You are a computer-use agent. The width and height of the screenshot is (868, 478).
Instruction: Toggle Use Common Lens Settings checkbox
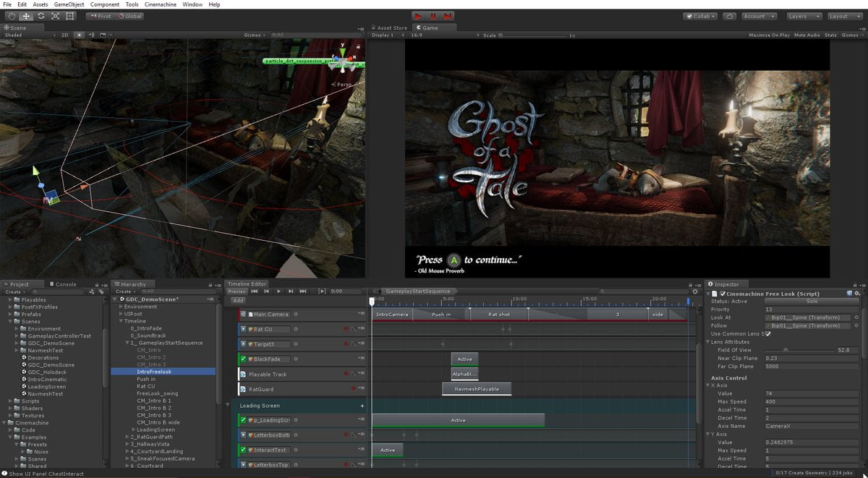click(x=767, y=333)
